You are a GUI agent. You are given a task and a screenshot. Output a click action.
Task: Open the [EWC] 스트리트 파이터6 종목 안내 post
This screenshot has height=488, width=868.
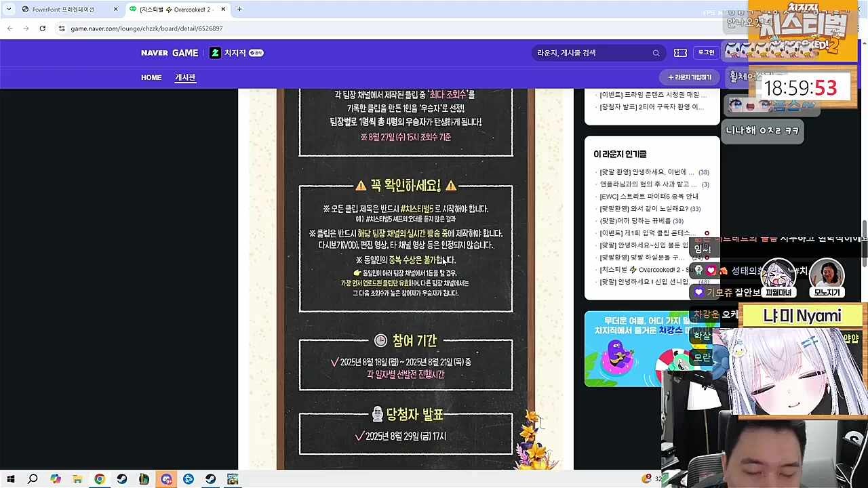pyautogui.click(x=648, y=197)
